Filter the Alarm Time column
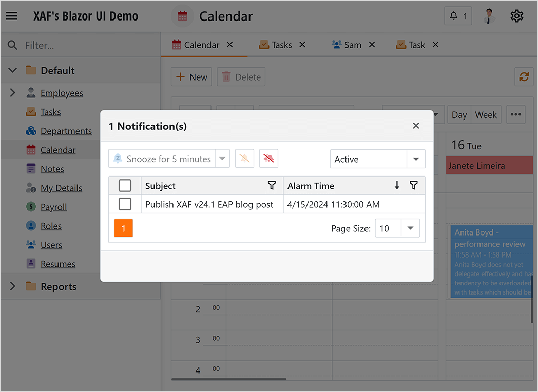 pyautogui.click(x=414, y=185)
